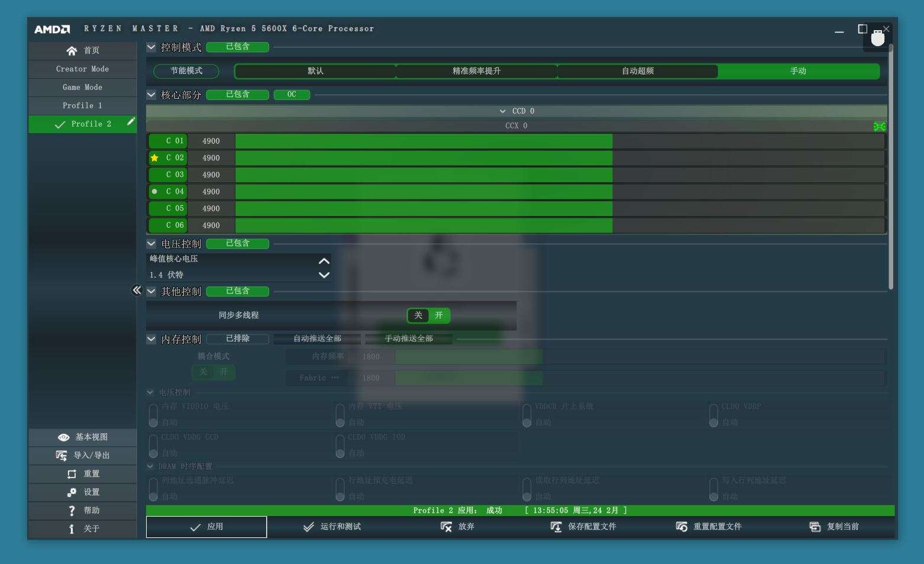Click the AMD logo in title bar
The width and height of the screenshot is (924, 564).
pyautogui.click(x=52, y=29)
